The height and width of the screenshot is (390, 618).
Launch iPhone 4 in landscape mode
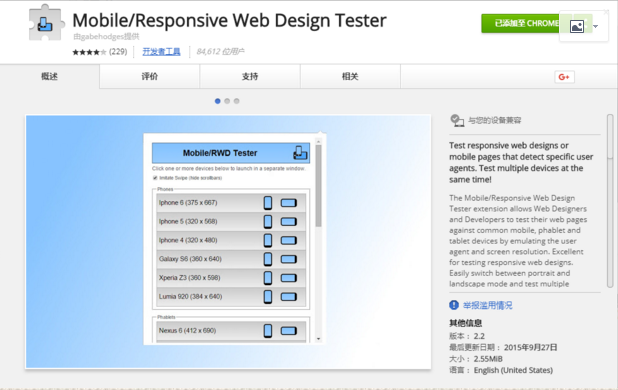pos(289,240)
